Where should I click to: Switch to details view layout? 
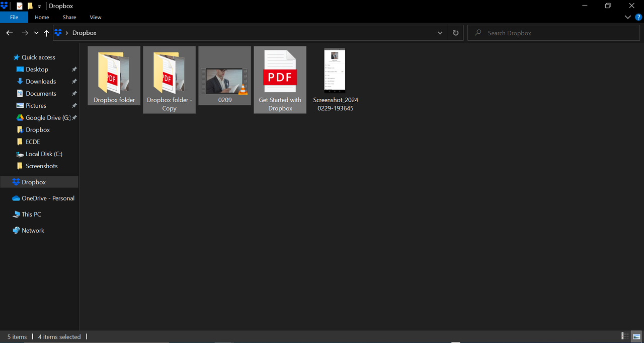(625, 336)
